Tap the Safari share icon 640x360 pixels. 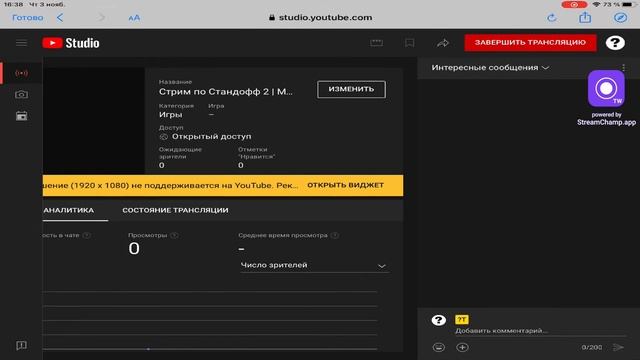pyautogui.click(x=585, y=17)
